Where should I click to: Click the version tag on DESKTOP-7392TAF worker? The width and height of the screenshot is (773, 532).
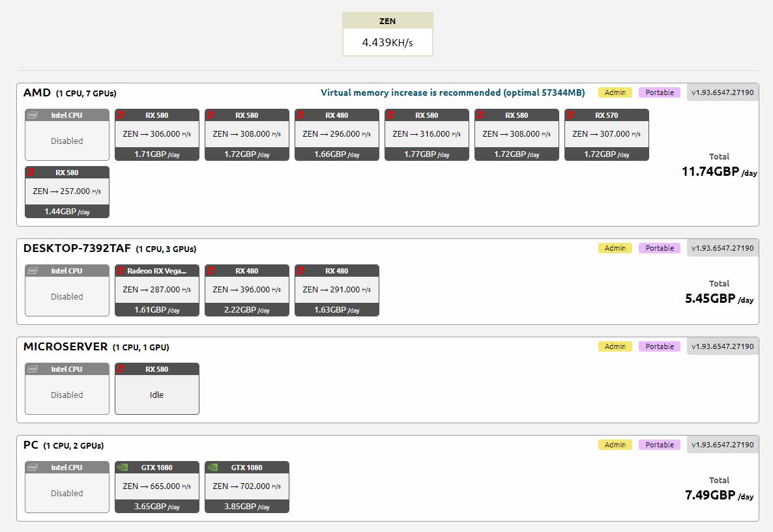722,248
